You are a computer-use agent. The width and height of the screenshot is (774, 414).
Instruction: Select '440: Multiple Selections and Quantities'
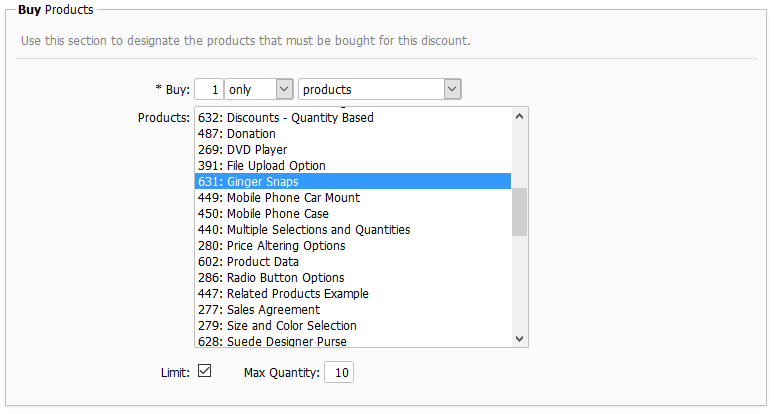tap(304, 230)
